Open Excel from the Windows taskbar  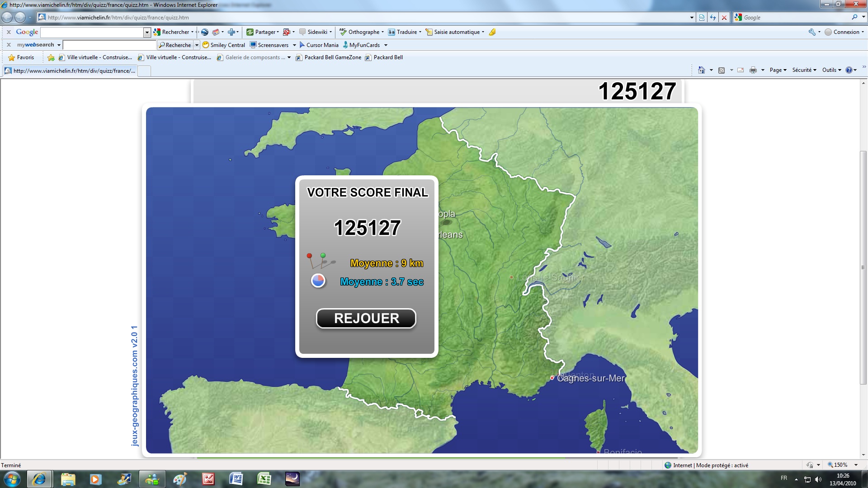point(264,479)
